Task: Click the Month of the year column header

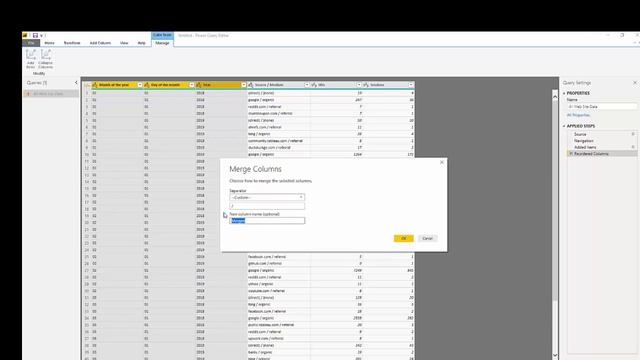Action: click(117, 85)
